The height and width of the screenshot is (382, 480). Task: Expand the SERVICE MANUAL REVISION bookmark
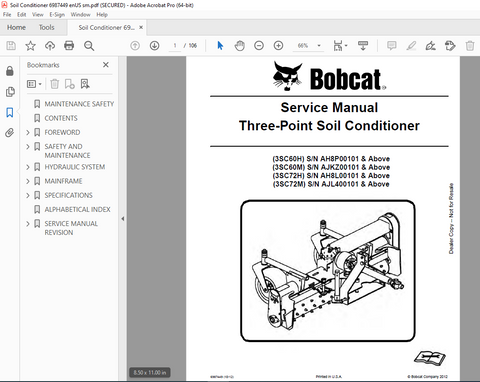[x=28, y=224]
